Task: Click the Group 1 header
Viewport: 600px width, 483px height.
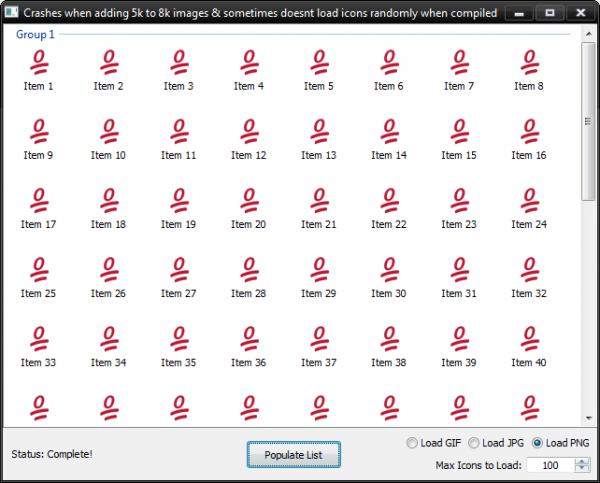Action: pos(35,34)
